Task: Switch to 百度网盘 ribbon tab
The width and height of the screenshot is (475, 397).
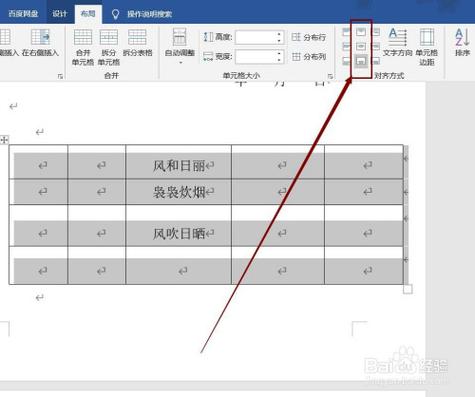Action: (x=23, y=14)
